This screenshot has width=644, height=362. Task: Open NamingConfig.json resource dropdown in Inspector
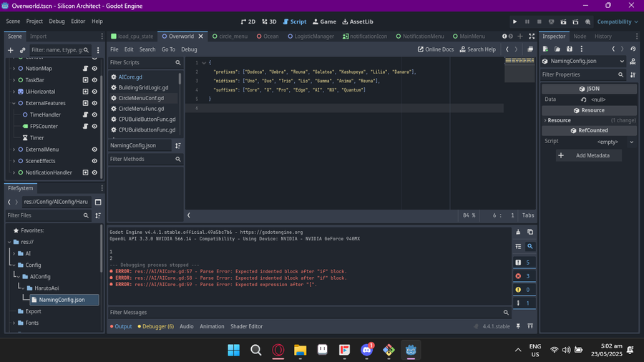(x=622, y=61)
